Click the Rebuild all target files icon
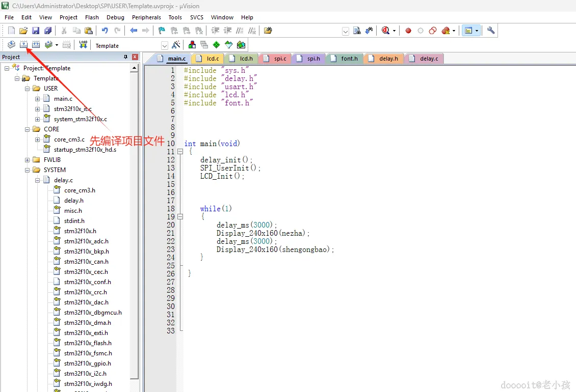 coord(36,45)
